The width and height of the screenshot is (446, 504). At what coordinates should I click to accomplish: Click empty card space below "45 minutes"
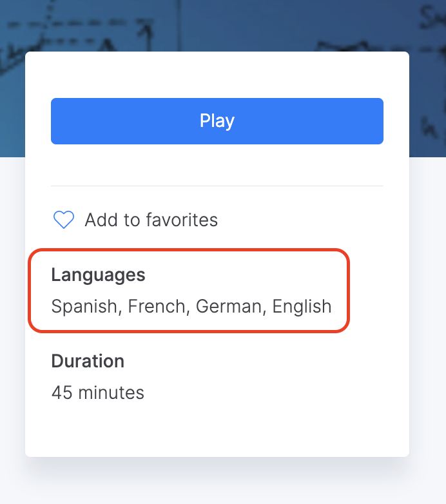click(x=217, y=429)
